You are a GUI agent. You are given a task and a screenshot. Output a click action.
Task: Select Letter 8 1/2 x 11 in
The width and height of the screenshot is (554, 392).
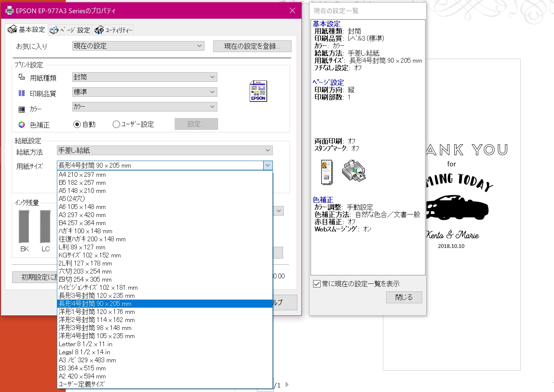click(x=165, y=344)
